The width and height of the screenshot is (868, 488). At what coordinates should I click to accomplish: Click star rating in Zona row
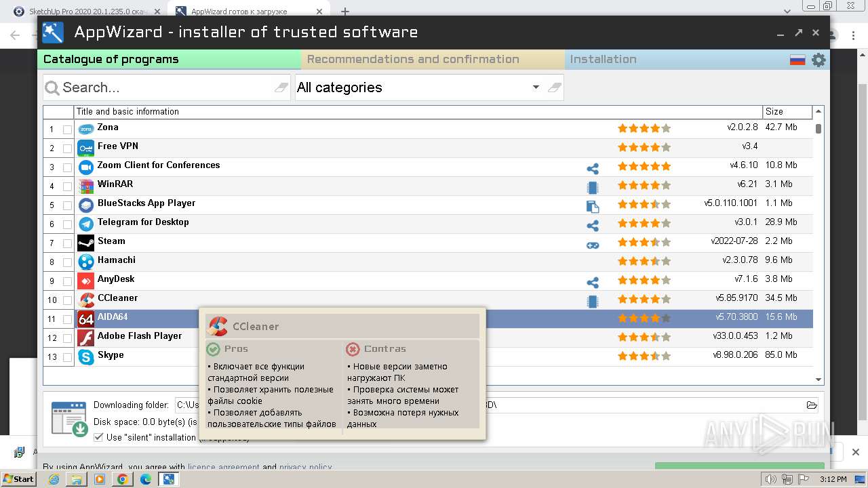(644, 128)
